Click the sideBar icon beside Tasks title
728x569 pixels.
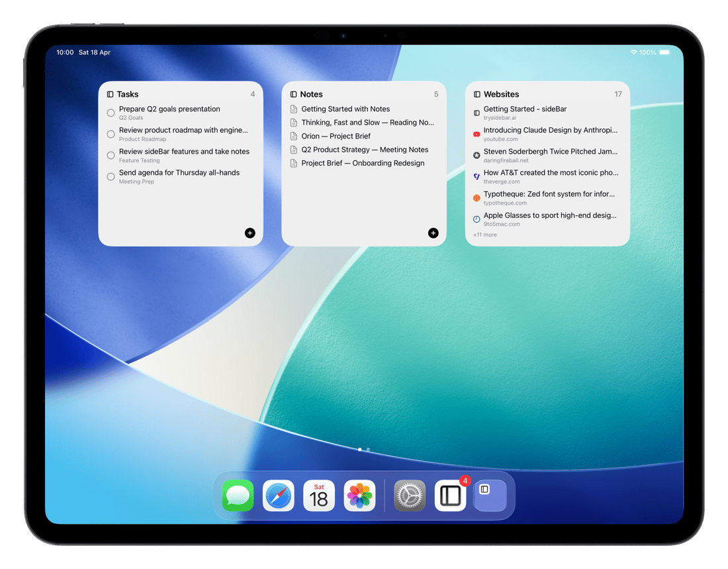pos(110,94)
